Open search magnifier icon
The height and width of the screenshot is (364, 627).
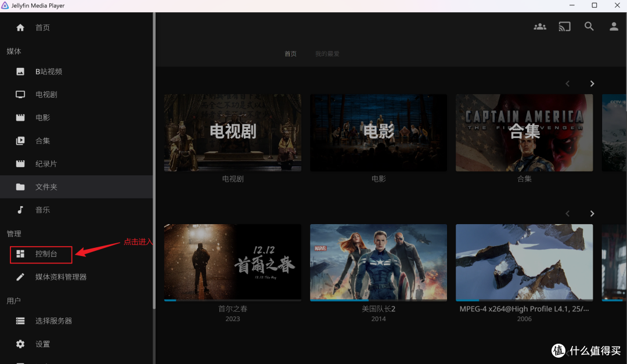(x=589, y=27)
